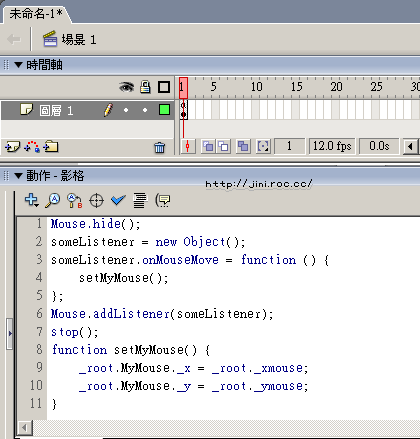Toggle the show all layers eye column header

(x=126, y=87)
